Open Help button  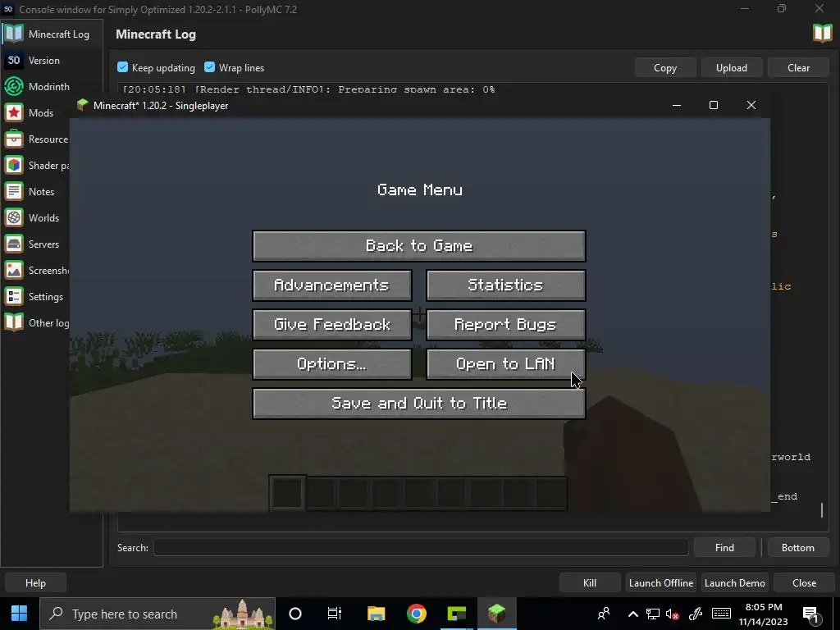click(36, 583)
